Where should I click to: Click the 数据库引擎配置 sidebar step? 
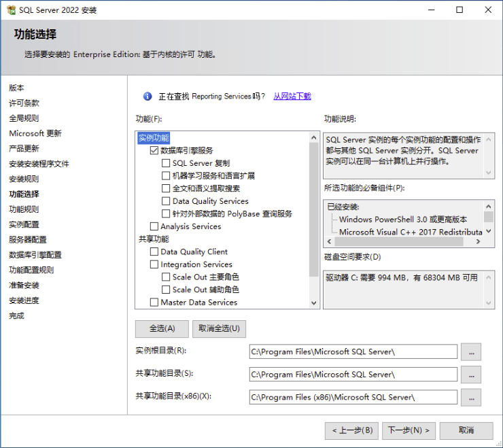(35, 255)
